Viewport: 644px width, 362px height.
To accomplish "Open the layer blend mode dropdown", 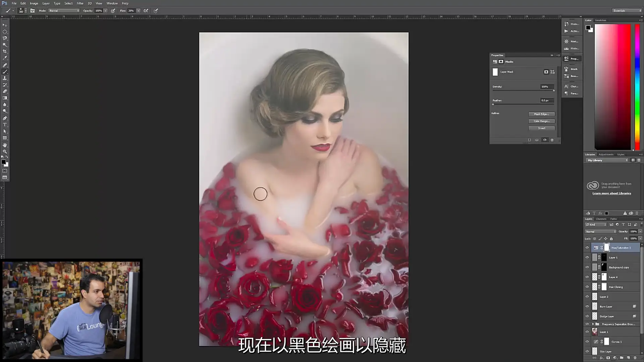I will pyautogui.click(x=601, y=232).
